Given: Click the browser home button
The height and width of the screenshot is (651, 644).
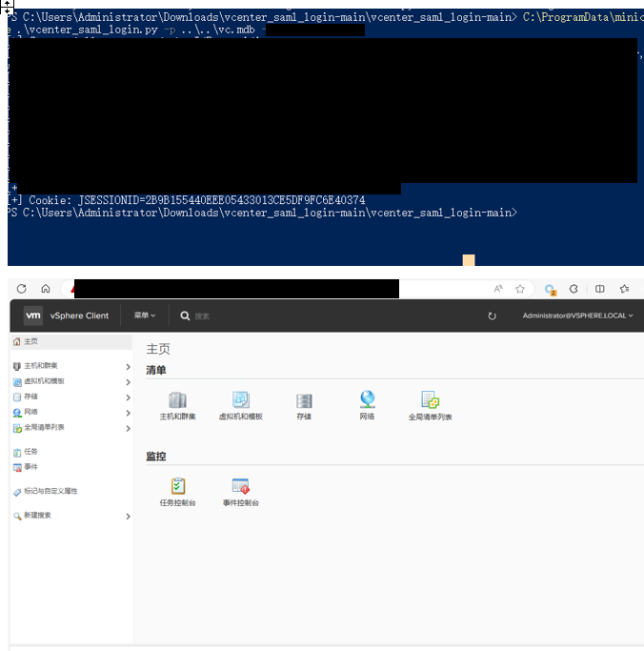Looking at the screenshot, I should pyautogui.click(x=45, y=289).
